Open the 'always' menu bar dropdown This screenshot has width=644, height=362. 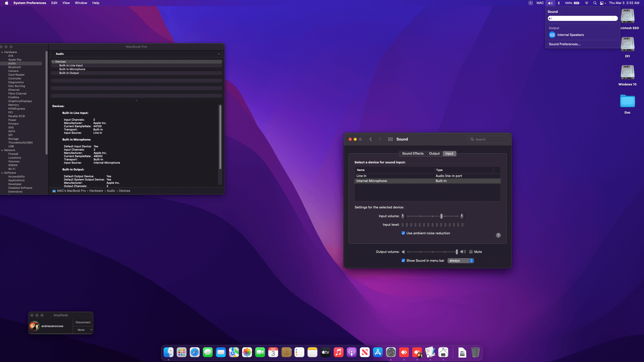(461, 261)
